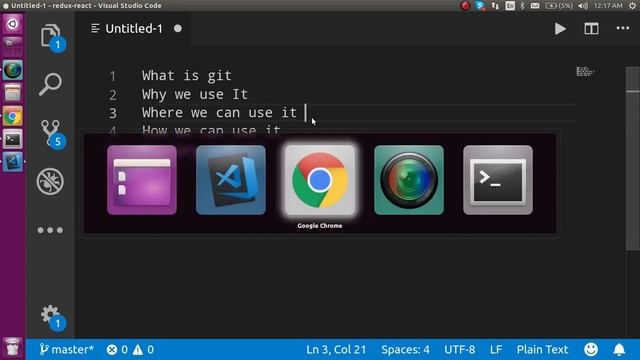640x360 pixels.
Task: Open network indicator in top panel
Action: [x=495, y=6]
